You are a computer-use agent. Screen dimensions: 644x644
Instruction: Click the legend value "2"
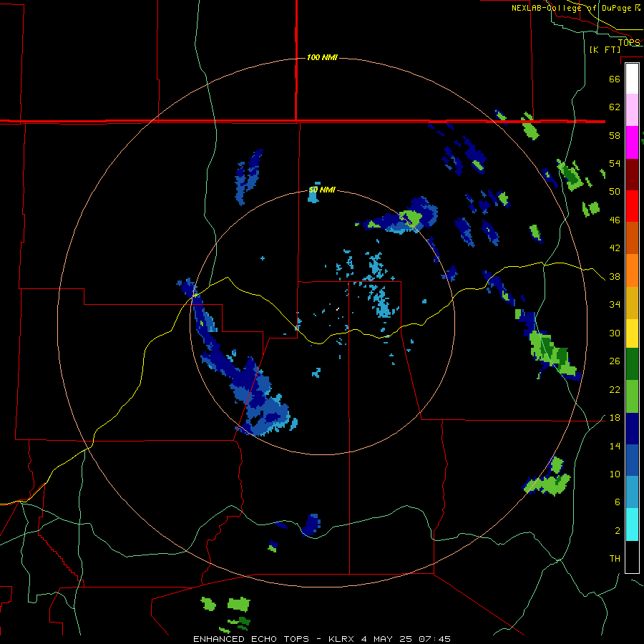click(617, 531)
